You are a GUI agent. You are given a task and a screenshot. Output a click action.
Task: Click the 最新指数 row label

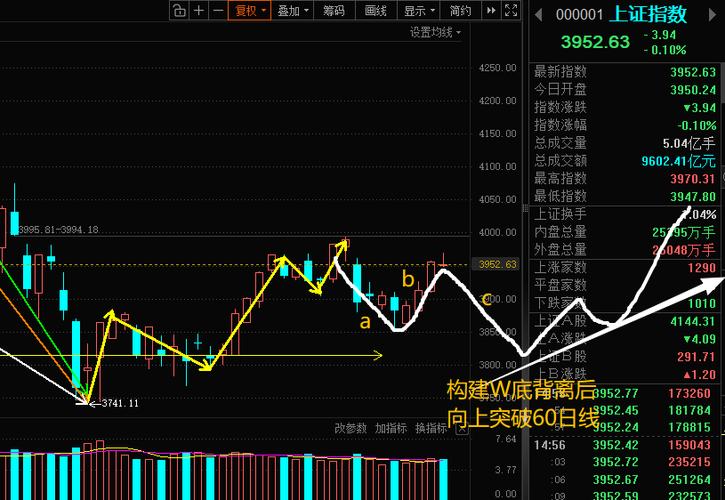[560, 72]
